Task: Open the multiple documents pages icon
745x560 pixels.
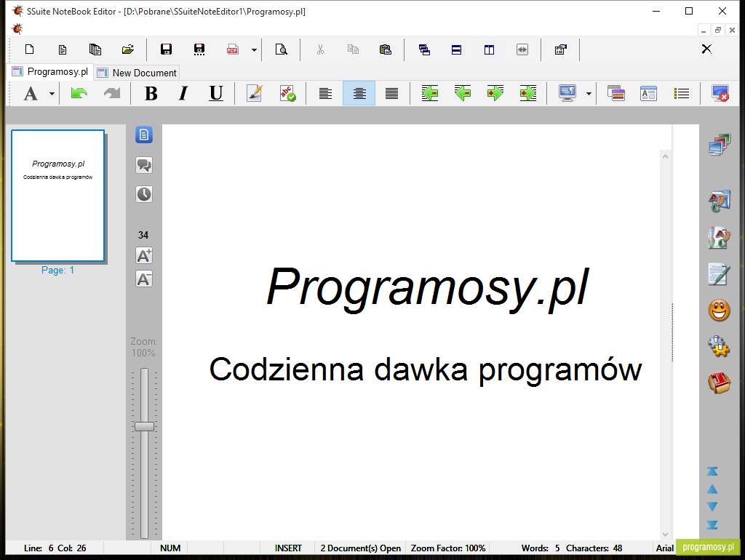Action: click(x=95, y=49)
